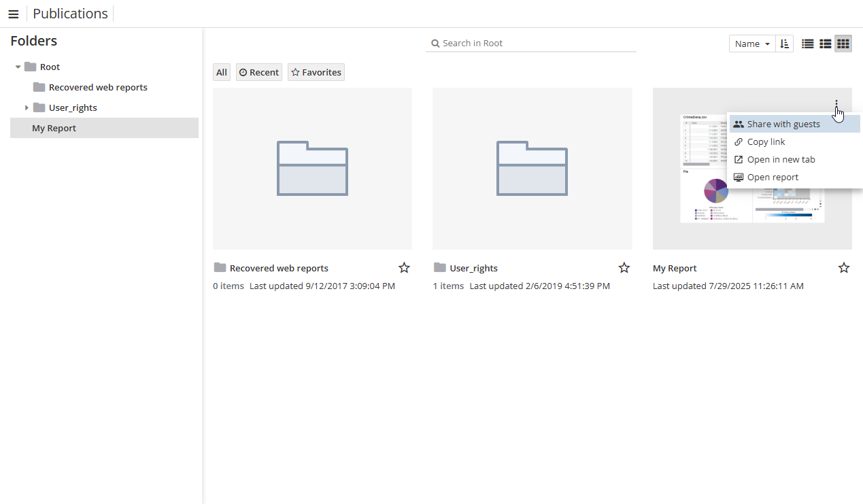Switch to detailed list view
This screenshot has height=504, width=863.
coord(825,44)
